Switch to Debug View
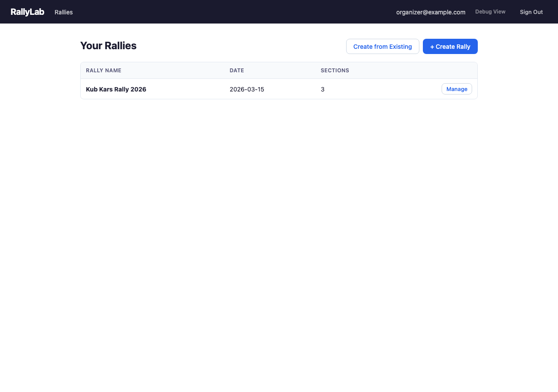 pyautogui.click(x=490, y=11)
